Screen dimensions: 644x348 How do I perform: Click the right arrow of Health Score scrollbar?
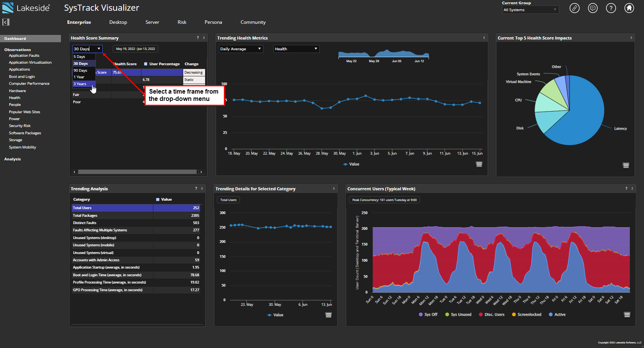click(202, 172)
